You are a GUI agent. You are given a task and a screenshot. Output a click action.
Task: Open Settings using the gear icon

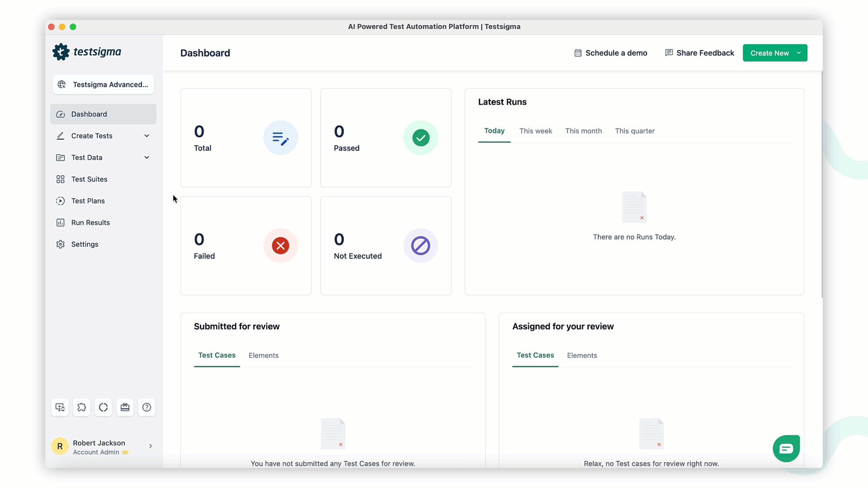61,244
